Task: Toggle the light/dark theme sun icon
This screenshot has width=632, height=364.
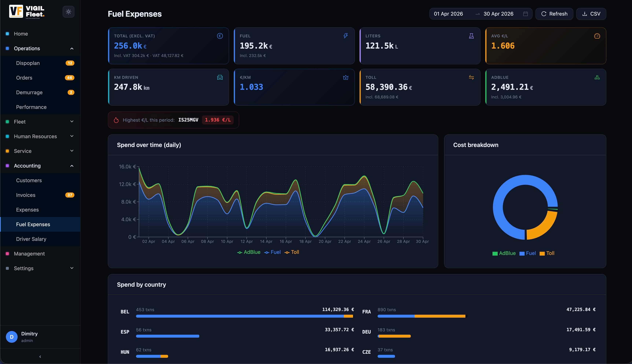Action: (x=68, y=12)
